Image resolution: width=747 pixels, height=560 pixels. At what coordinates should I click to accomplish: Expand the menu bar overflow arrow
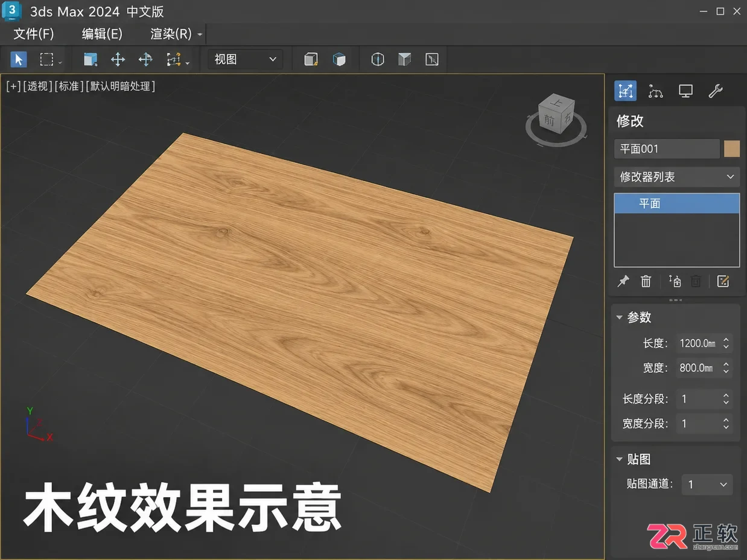click(x=200, y=34)
